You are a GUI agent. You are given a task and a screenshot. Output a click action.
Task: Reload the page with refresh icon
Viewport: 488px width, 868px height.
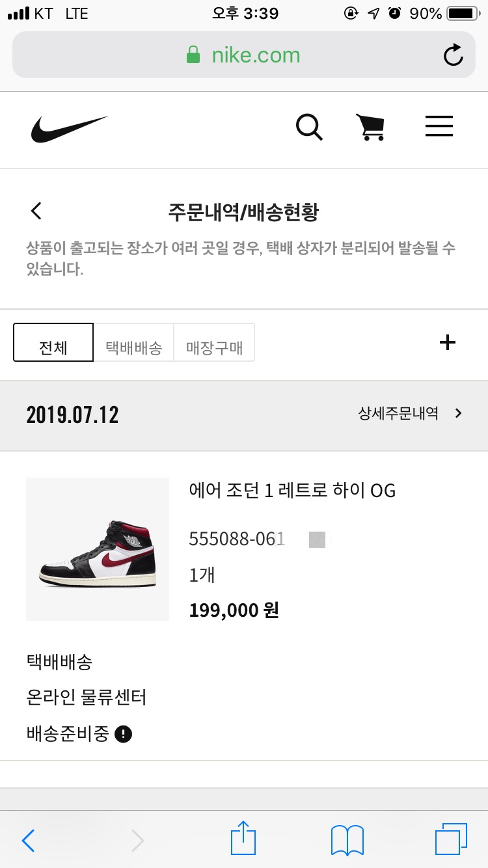[x=454, y=55]
